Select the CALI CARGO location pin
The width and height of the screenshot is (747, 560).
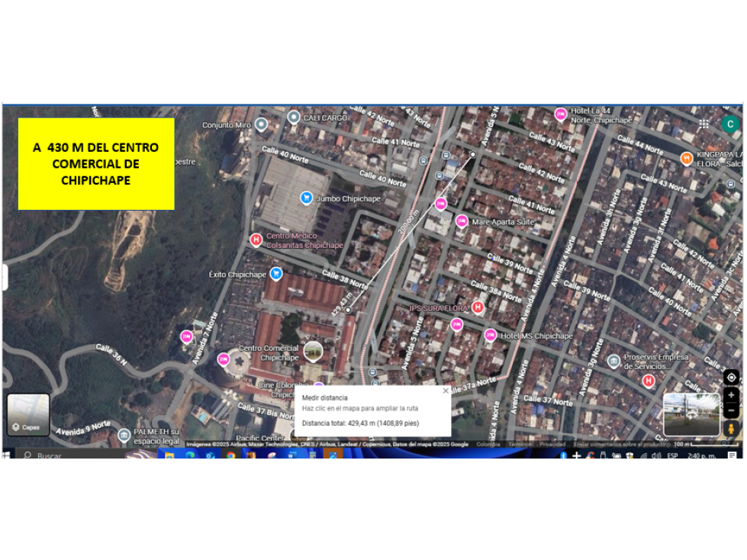coord(294,117)
